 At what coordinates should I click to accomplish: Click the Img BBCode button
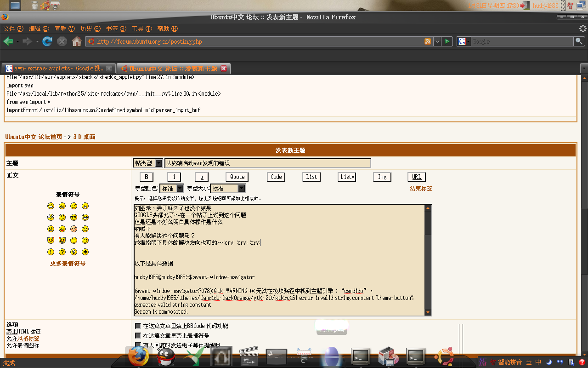(x=382, y=177)
